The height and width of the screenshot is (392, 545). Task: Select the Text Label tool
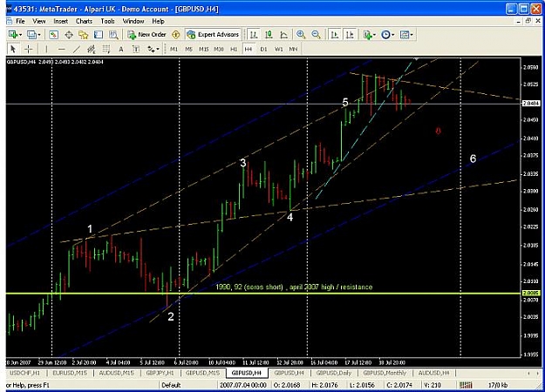pos(136,49)
